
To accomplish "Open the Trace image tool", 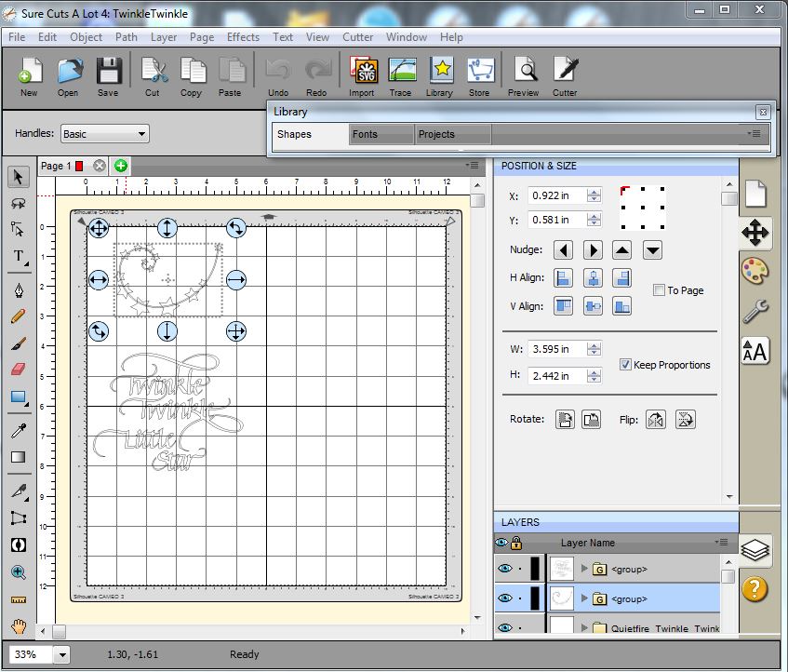I will coord(401,73).
